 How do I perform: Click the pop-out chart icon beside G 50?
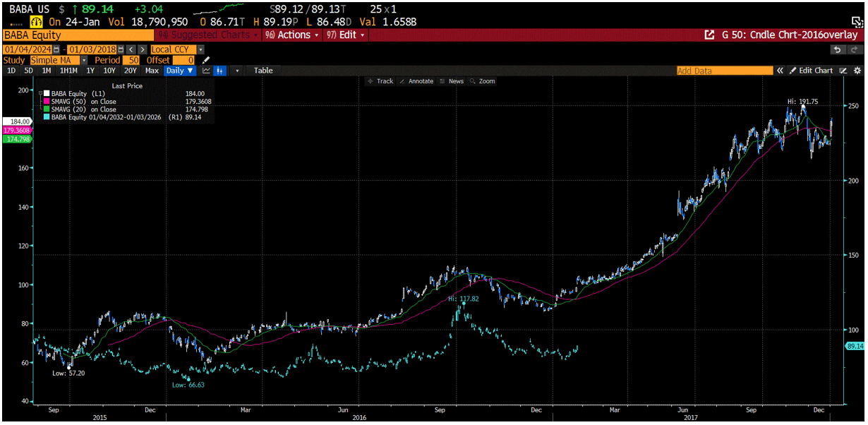(710, 35)
